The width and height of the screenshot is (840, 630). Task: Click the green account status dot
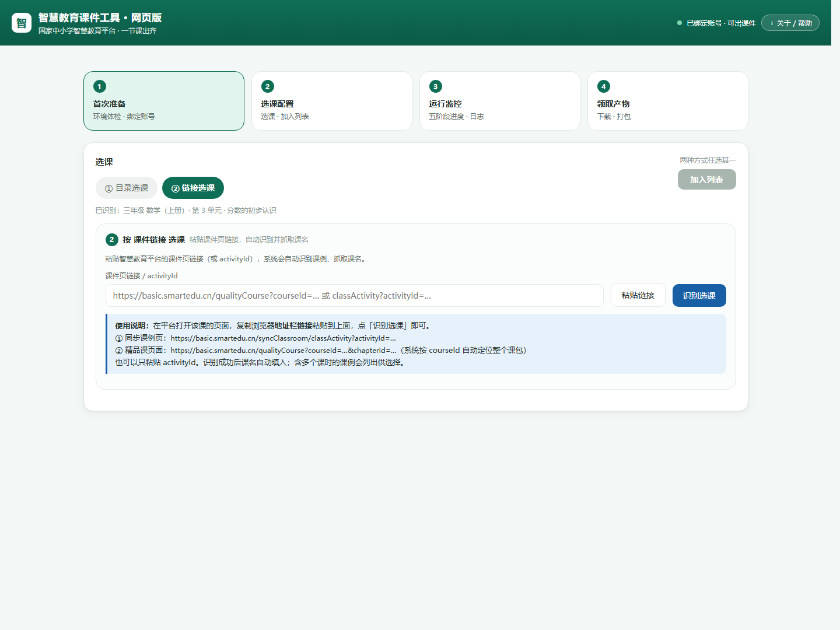(x=680, y=23)
